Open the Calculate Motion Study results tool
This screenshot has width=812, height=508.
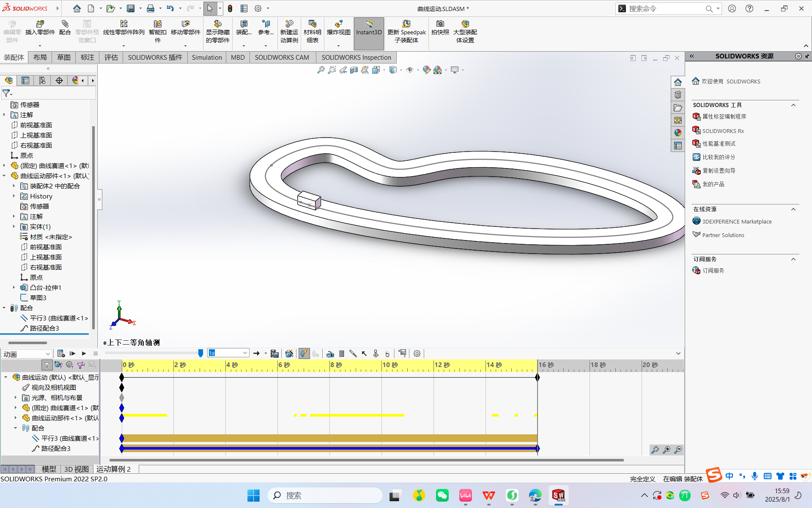pos(61,353)
